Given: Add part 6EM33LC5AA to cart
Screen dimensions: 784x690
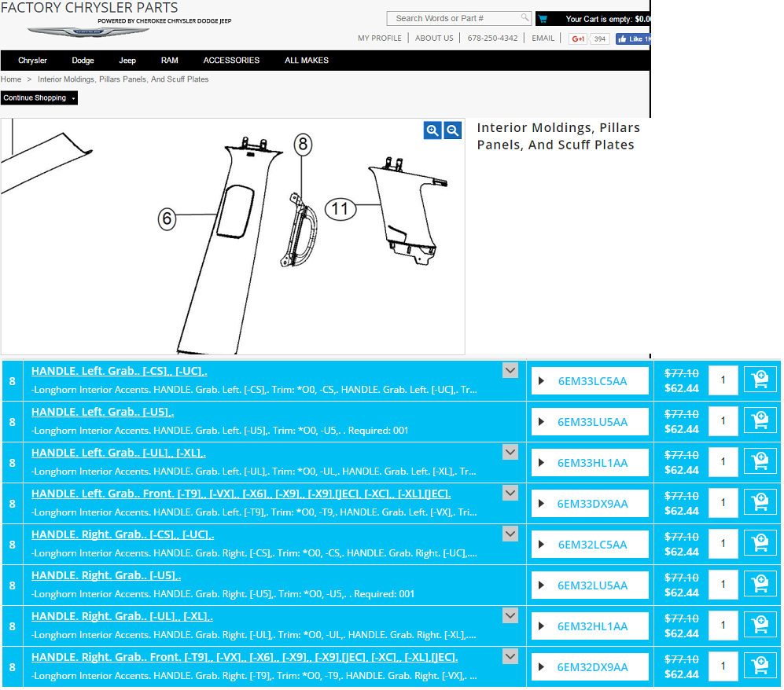Looking at the screenshot, I should click(760, 380).
